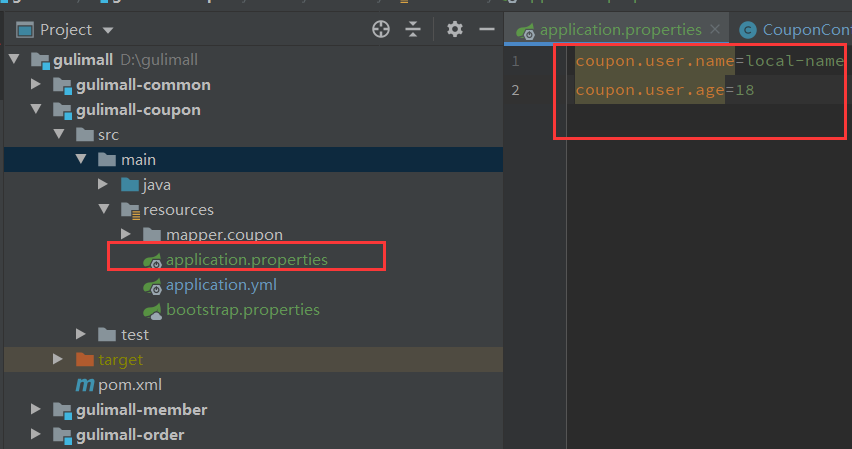The height and width of the screenshot is (449, 852).
Task: Hide the Project panel with minus icon
Action: coord(487,29)
